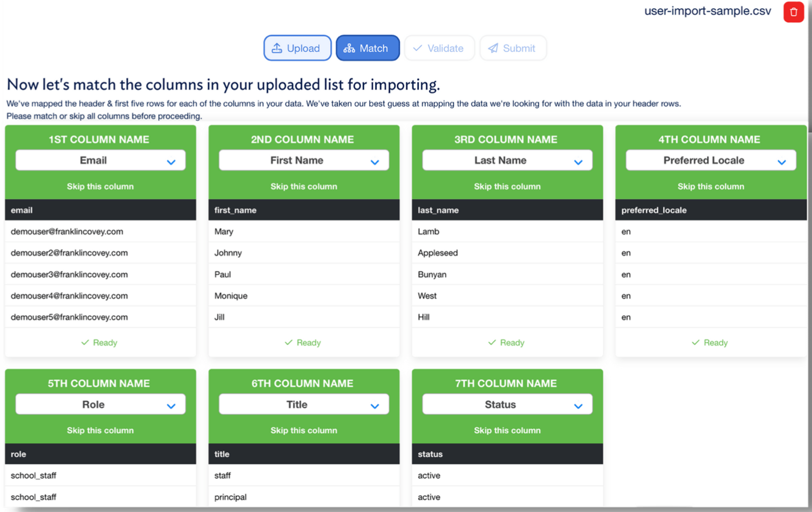The image size is (812, 512).
Task: Open the Status mapping dropdown
Action: coord(578,405)
